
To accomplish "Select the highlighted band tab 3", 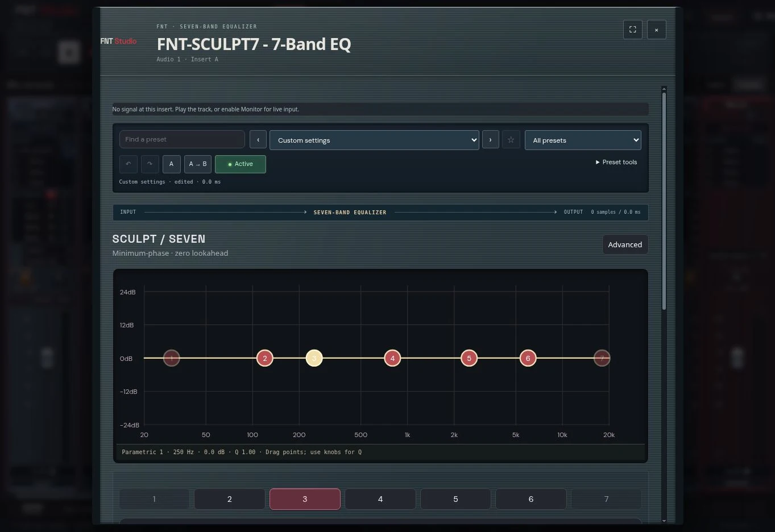I will coord(305,499).
